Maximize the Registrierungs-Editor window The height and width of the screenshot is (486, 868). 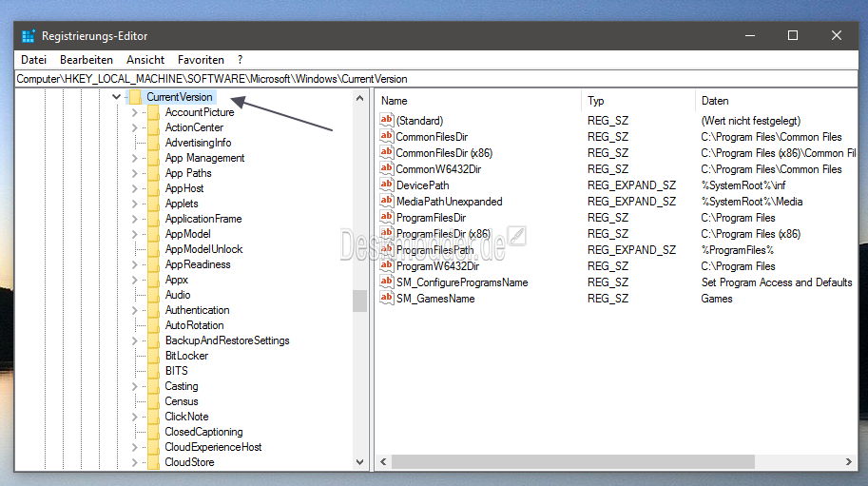coord(793,35)
